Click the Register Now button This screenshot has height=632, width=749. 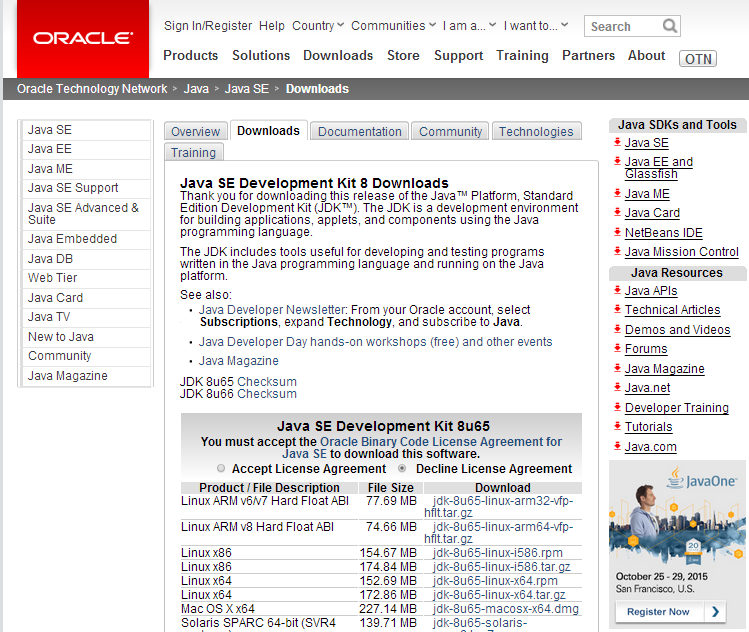(x=658, y=611)
